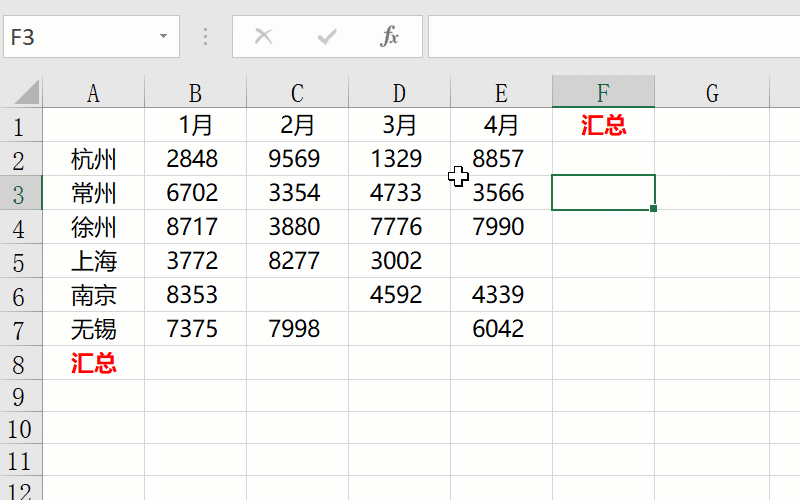800x500 pixels.
Task: Select row 5 header
Action: 21,261
